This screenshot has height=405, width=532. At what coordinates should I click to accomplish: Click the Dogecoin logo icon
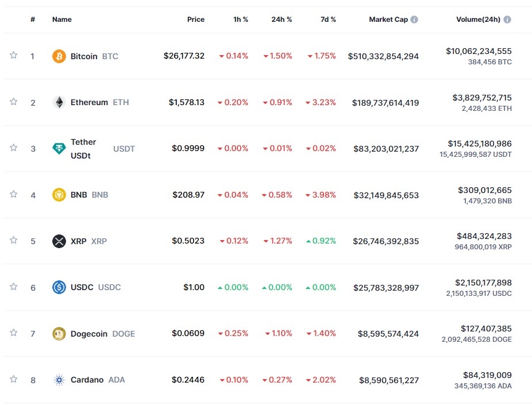[x=59, y=334]
